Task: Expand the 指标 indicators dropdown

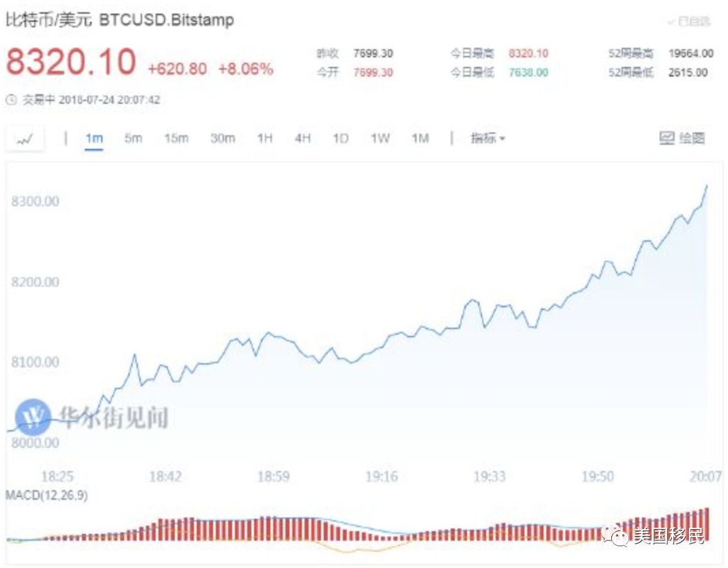Action: (x=488, y=139)
